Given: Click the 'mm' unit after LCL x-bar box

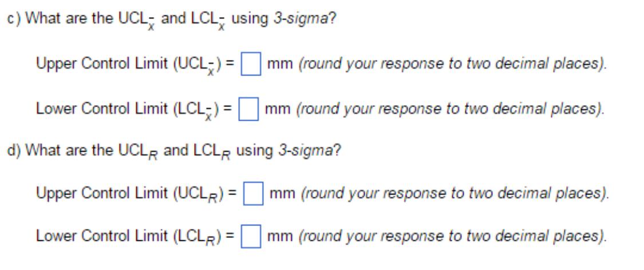Looking at the screenshot, I should pyautogui.click(x=278, y=110).
